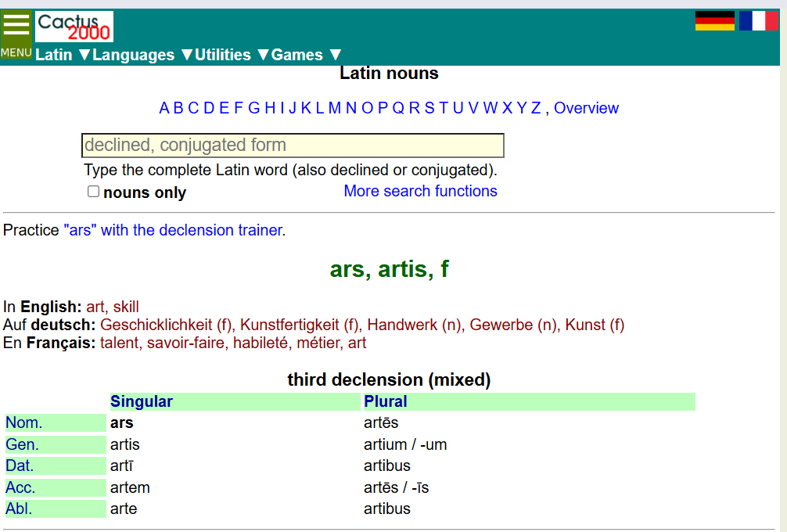Viewport: 787px width, 532px height.
Task: Browse nouns starting with letter E
Action: click(x=224, y=108)
